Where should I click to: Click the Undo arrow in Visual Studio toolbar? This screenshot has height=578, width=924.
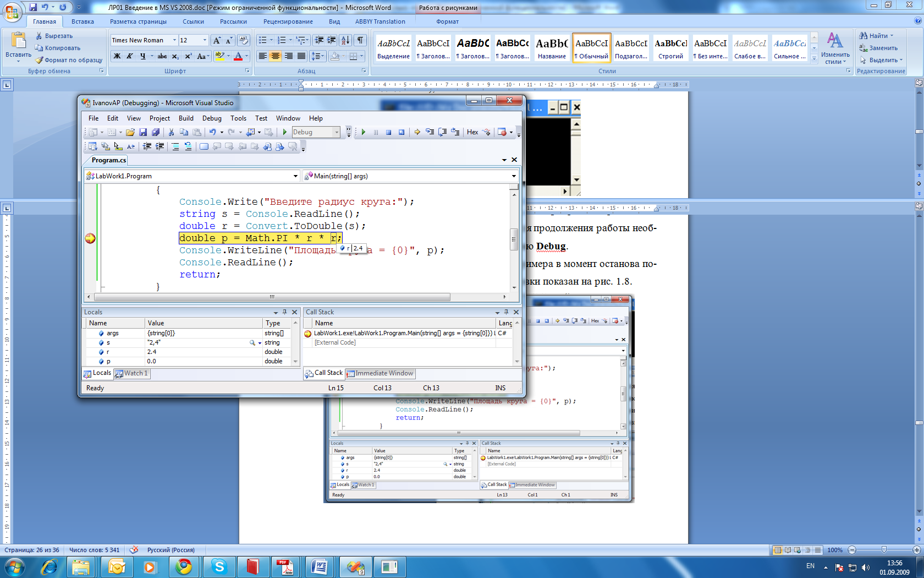(212, 132)
